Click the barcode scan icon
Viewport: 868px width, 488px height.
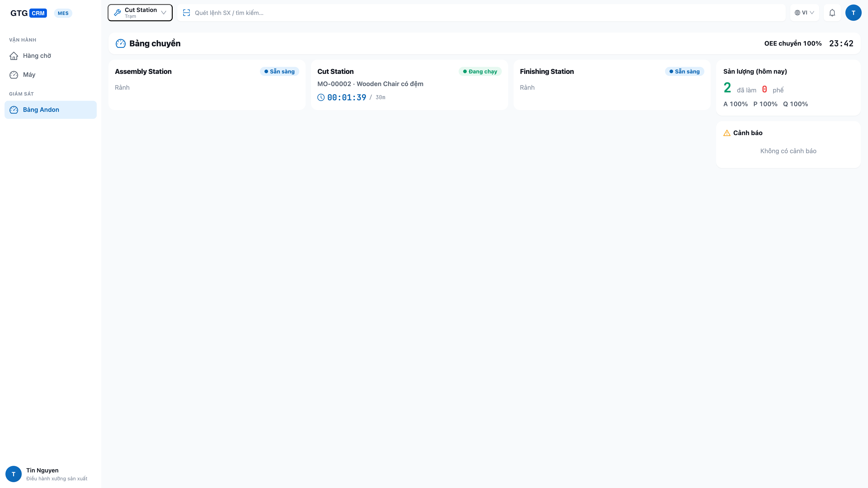pos(186,13)
